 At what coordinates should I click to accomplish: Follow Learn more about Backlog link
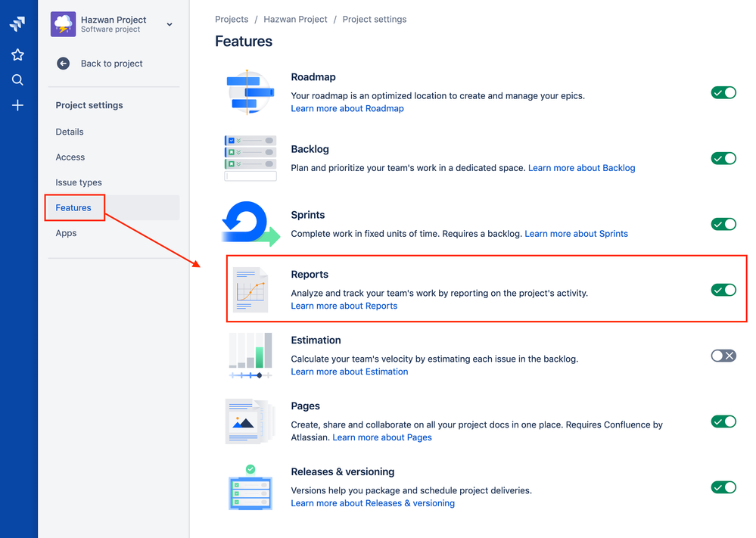click(x=581, y=168)
